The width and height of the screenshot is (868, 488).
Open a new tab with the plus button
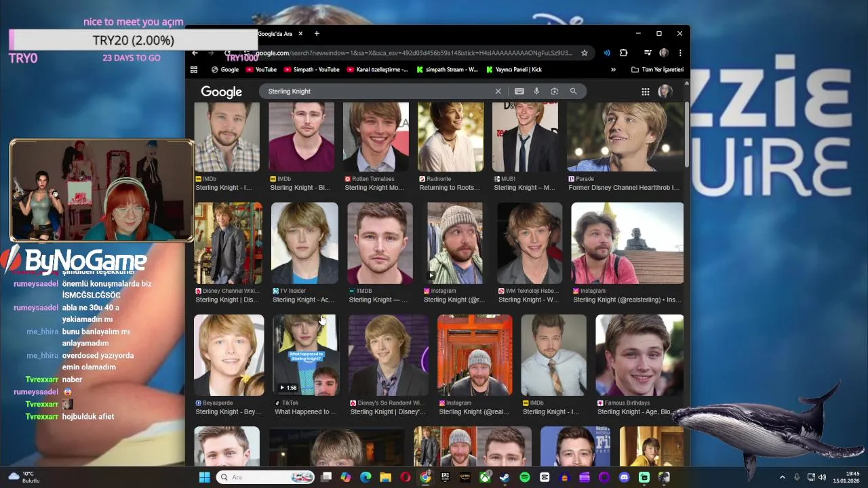316,33
